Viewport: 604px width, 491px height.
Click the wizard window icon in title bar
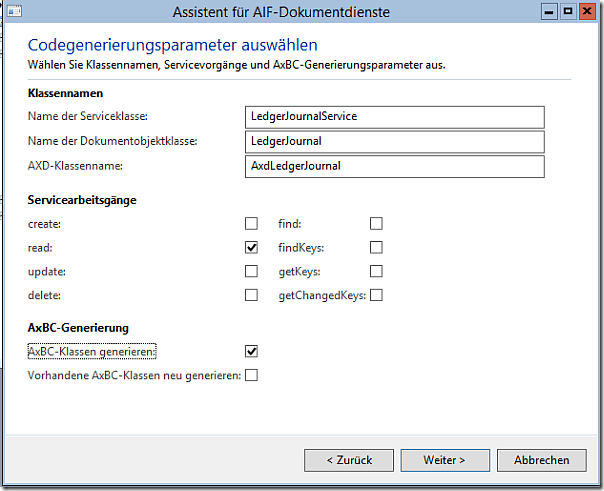click(14, 11)
